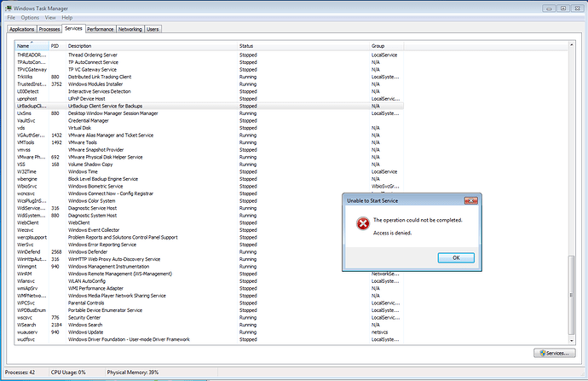Open the Services... button
Screen dimensions: 588x381
tap(555, 353)
